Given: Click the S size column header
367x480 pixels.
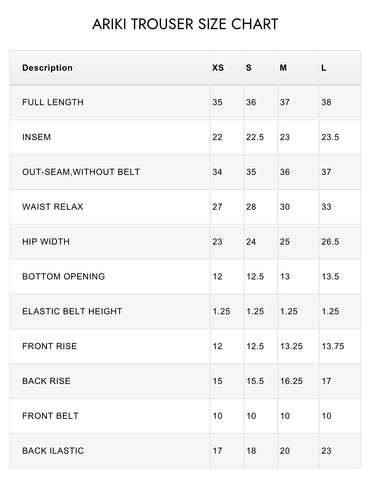Looking at the screenshot, I should pos(249,68).
